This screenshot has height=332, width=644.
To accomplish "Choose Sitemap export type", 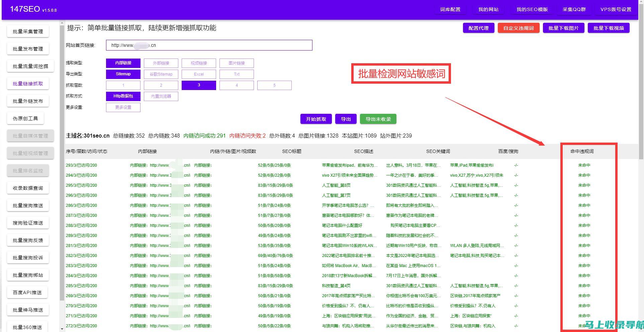I will [123, 74].
